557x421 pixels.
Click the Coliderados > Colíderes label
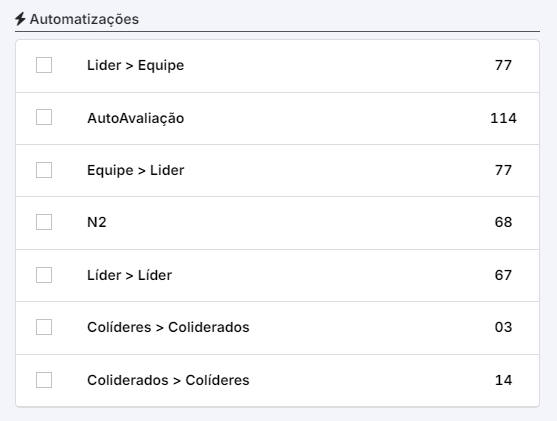[168, 380]
